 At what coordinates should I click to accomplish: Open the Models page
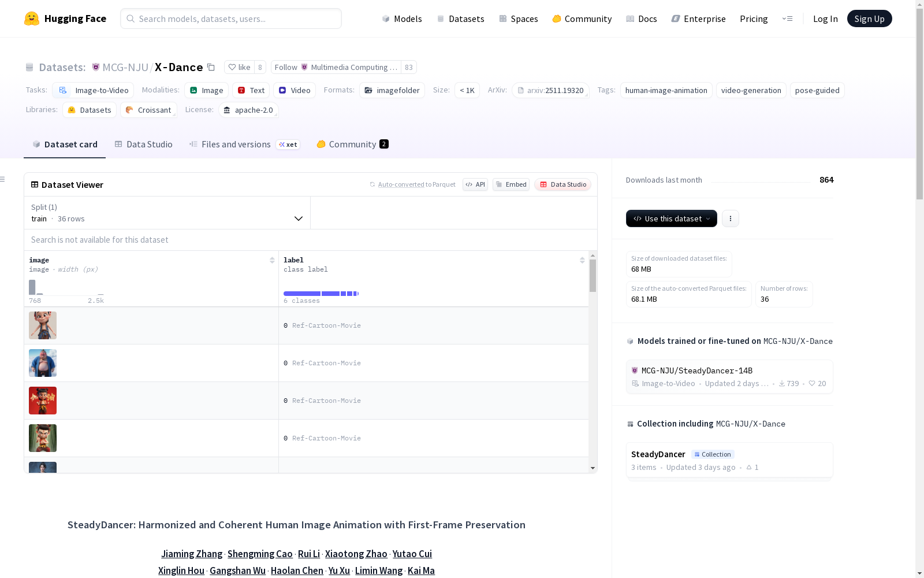pyautogui.click(x=402, y=18)
